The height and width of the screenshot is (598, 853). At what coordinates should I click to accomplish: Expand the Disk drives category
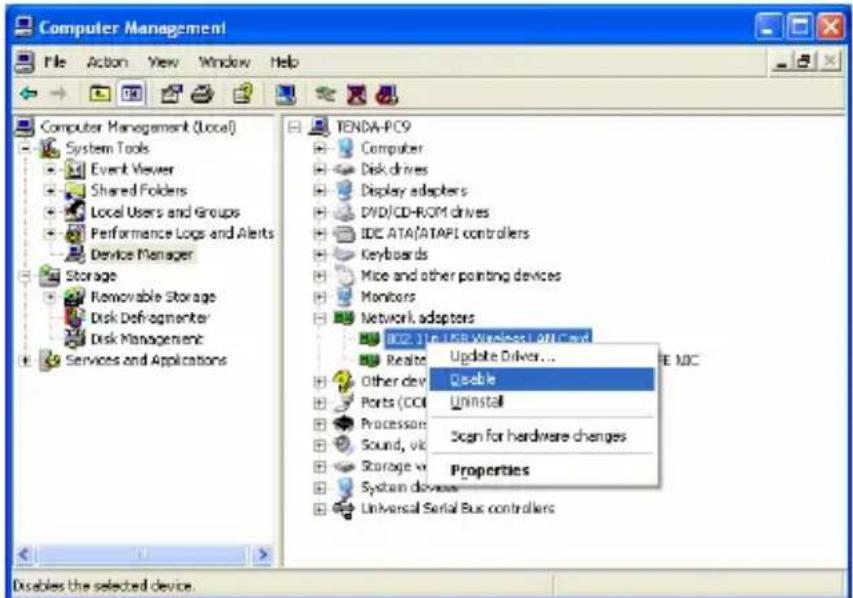coord(320,170)
